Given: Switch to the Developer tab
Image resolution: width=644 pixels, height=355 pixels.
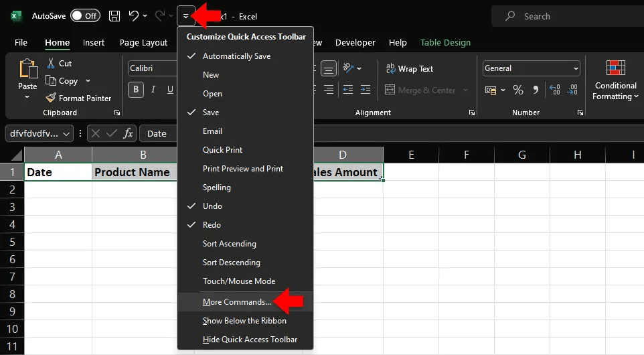Looking at the screenshot, I should pyautogui.click(x=355, y=42).
